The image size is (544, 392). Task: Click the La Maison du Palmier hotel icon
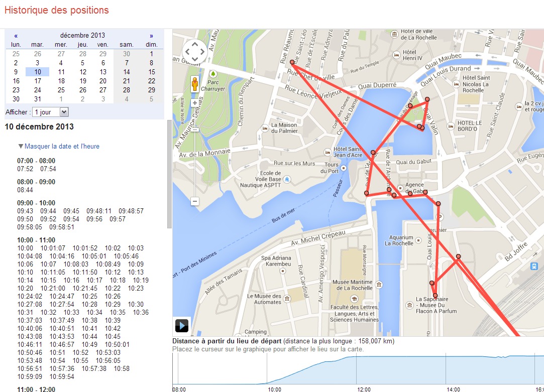coord(265,128)
